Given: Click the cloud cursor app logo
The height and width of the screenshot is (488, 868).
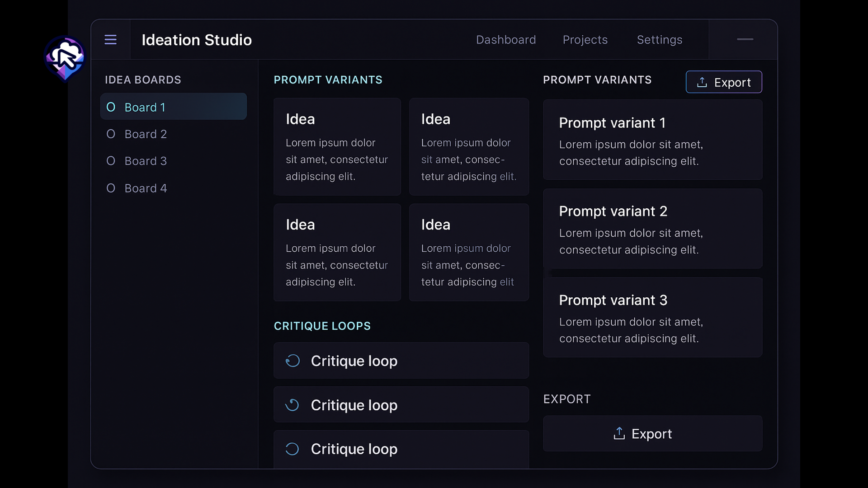Looking at the screenshot, I should click(x=65, y=58).
